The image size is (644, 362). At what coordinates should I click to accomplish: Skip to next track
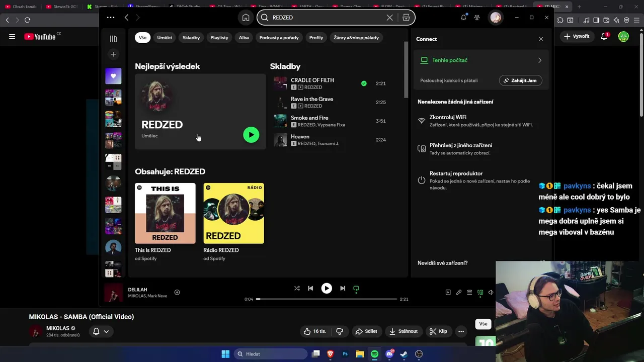pos(343,288)
